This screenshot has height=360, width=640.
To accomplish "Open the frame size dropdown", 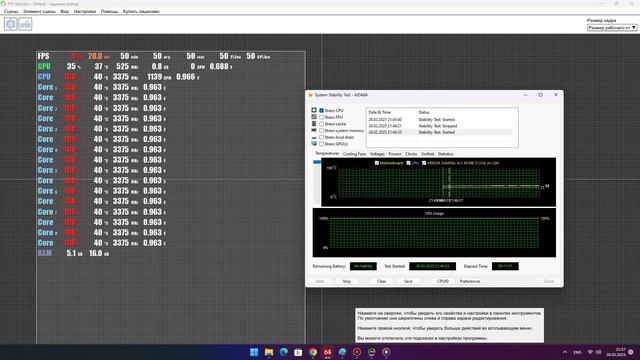I will [612, 27].
